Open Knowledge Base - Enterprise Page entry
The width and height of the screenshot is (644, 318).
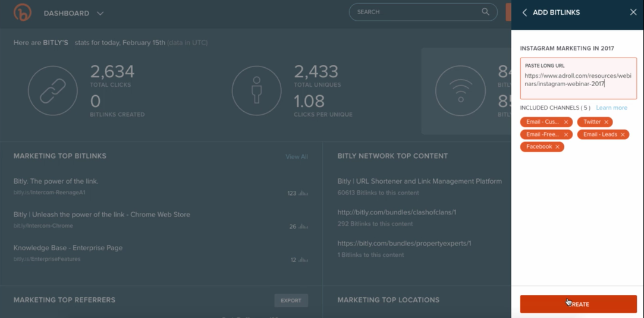pyautogui.click(x=68, y=248)
